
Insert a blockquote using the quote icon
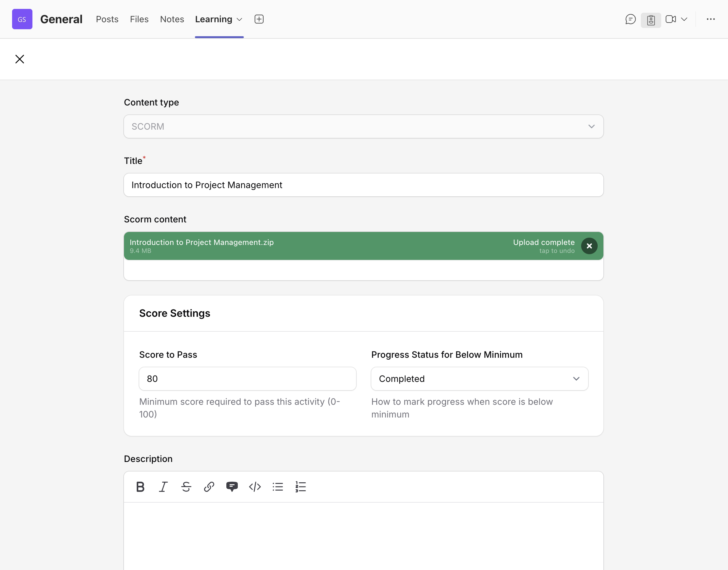[x=232, y=487]
